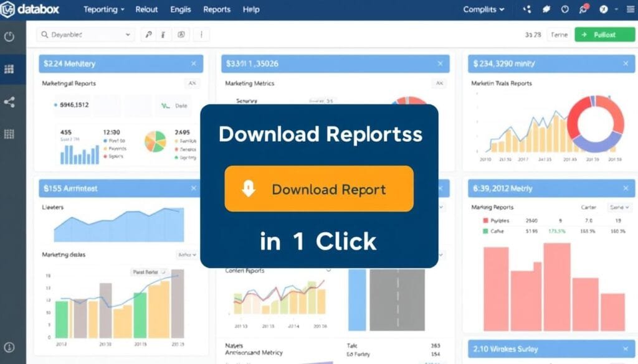Click the power icon in left sidebar
Image resolution: width=638 pixels, height=364 pixels.
click(x=9, y=36)
